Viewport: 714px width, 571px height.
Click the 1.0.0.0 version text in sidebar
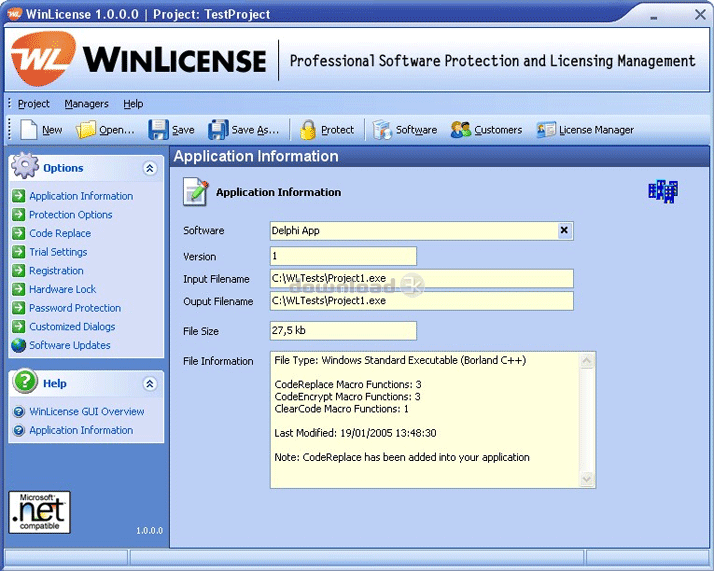(149, 530)
